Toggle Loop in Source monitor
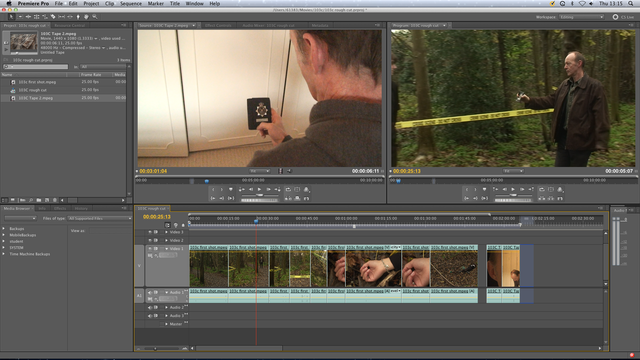640x360 pixels. click(288, 189)
